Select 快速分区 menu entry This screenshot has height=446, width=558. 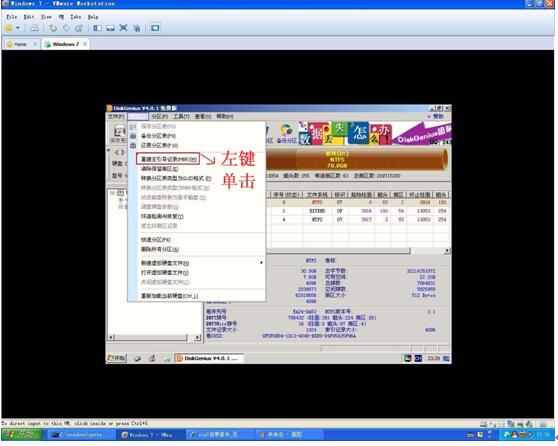click(x=197, y=240)
